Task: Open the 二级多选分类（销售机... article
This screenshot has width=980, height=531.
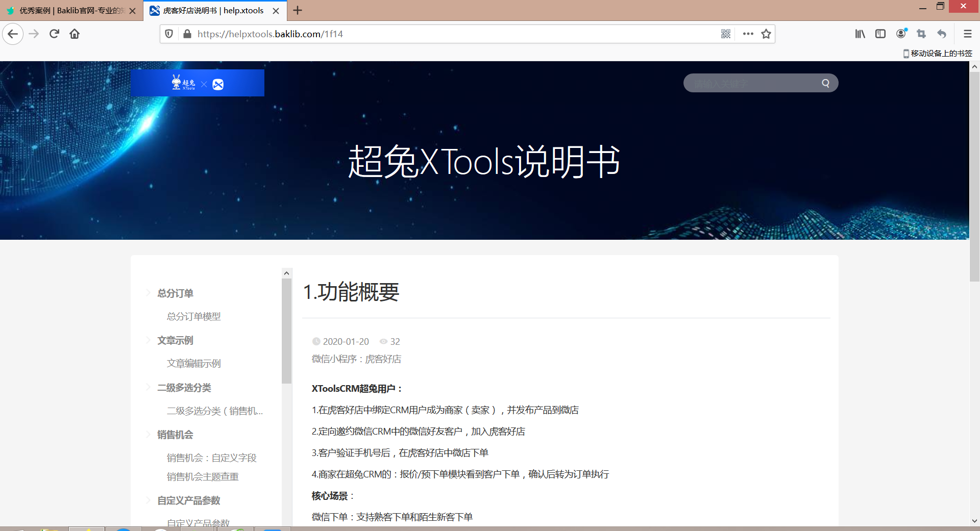Action: 215,411
